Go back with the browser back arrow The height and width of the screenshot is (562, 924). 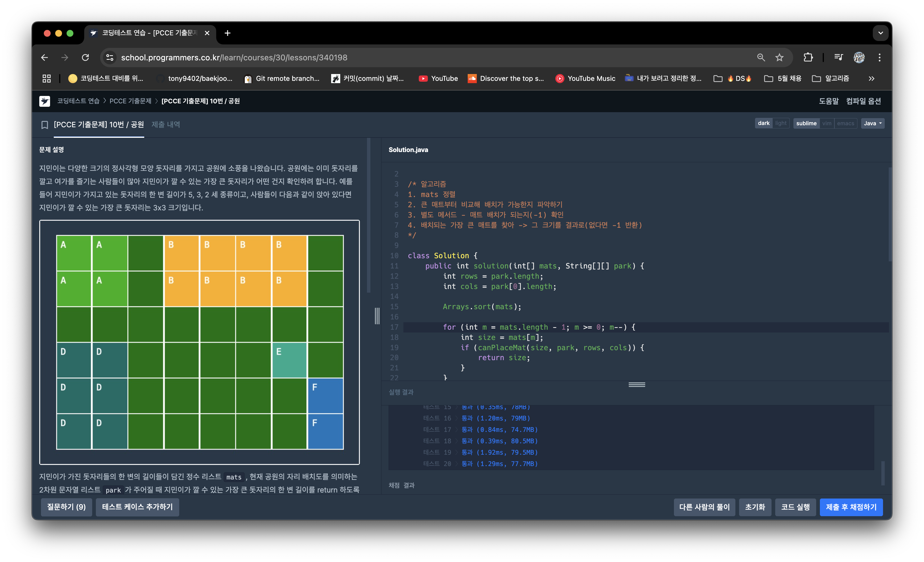click(44, 58)
